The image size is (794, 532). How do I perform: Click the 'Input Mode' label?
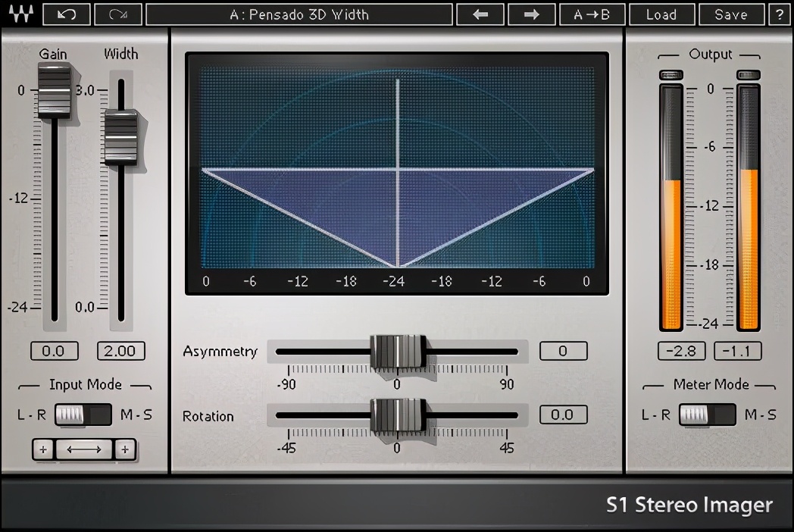click(85, 384)
